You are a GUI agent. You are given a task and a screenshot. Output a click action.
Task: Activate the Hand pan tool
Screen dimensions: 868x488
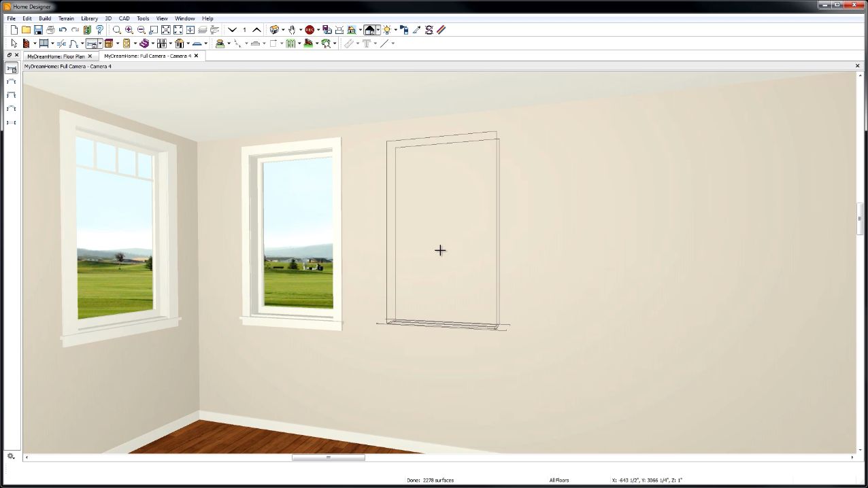[292, 29]
